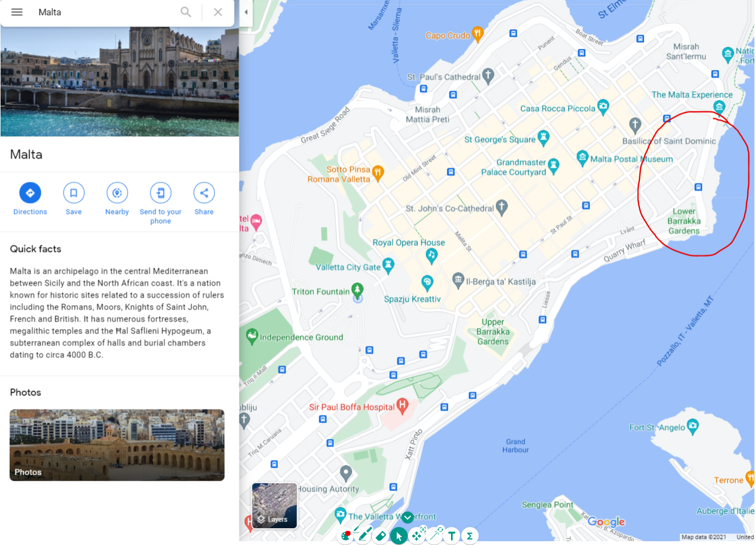Click Upper Barrakka Gardens label
756x545 pixels.
[x=493, y=332]
